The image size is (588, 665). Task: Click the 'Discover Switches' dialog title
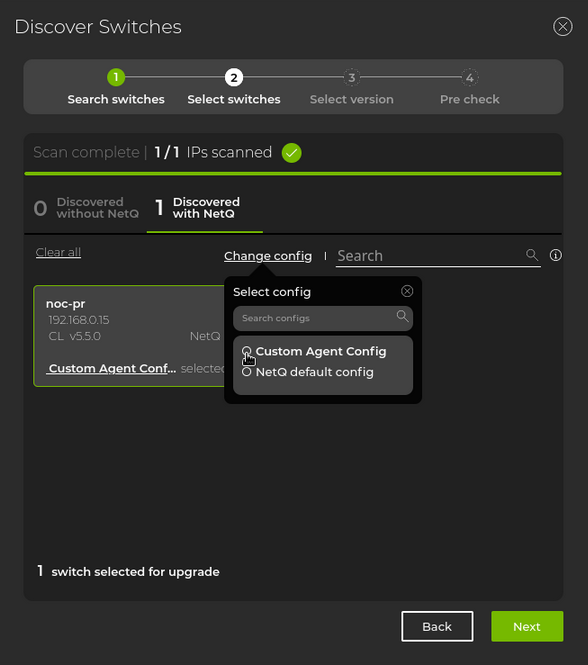98,27
